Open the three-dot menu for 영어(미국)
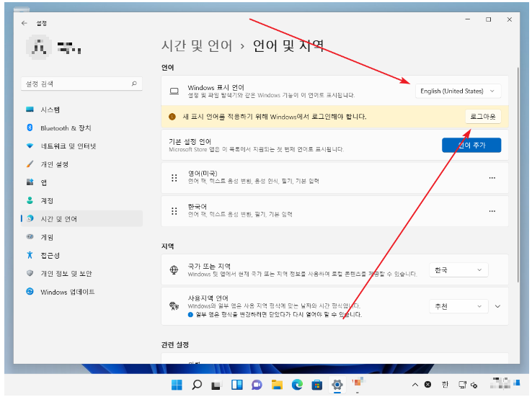The image size is (532, 397). pyautogui.click(x=492, y=178)
